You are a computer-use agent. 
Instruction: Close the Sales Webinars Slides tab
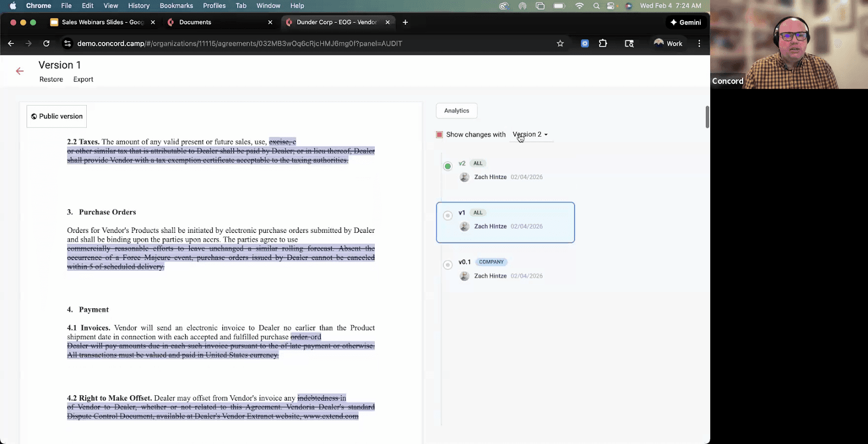click(x=153, y=22)
